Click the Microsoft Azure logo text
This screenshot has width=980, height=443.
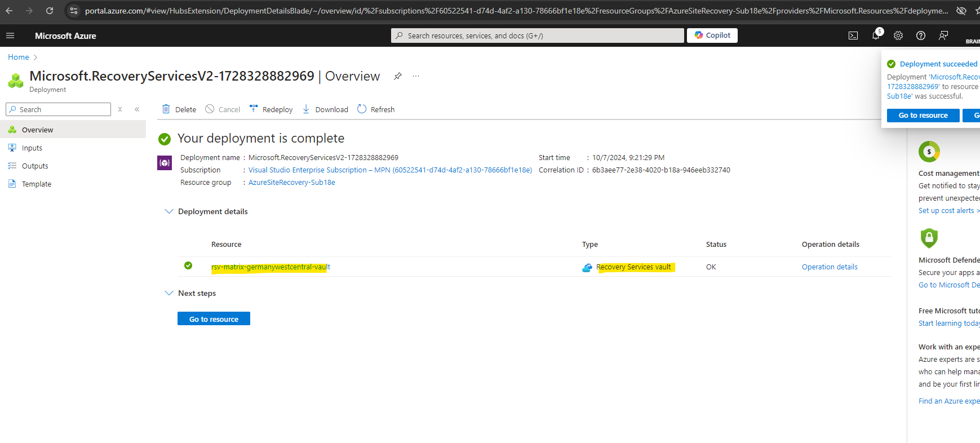(65, 36)
